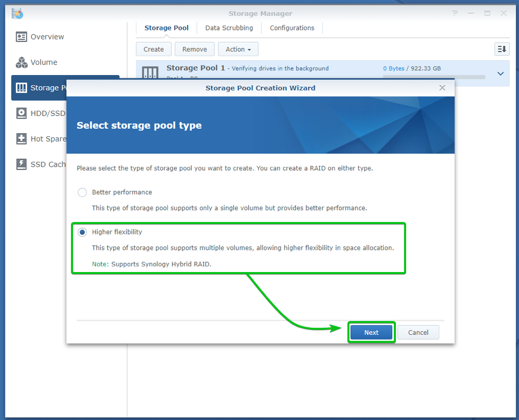Click the Storage Pool 1 usage bar
This screenshot has width=519, height=420.
pyautogui.click(x=434, y=77)
